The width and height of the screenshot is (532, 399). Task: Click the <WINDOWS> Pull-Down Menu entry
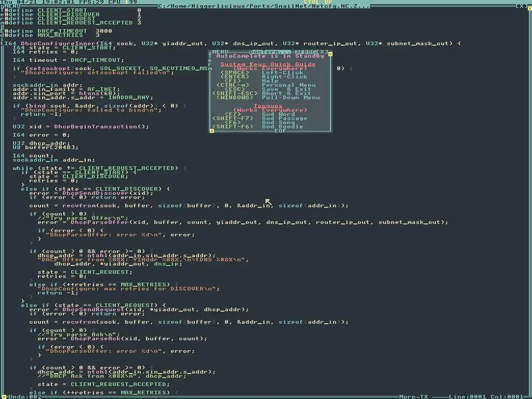click(268, 97)
